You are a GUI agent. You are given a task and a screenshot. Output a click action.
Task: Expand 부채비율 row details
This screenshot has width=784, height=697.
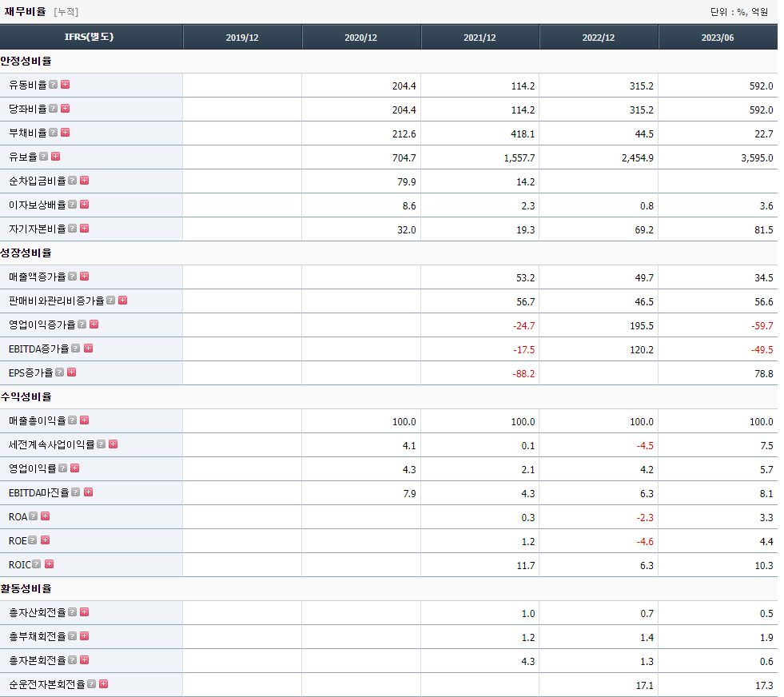(x=65, y=133)
